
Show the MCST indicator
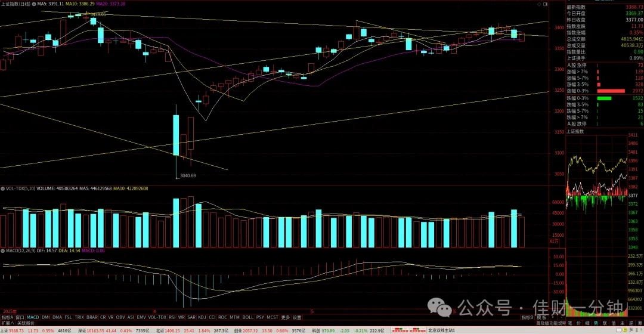tap(273, 317)
